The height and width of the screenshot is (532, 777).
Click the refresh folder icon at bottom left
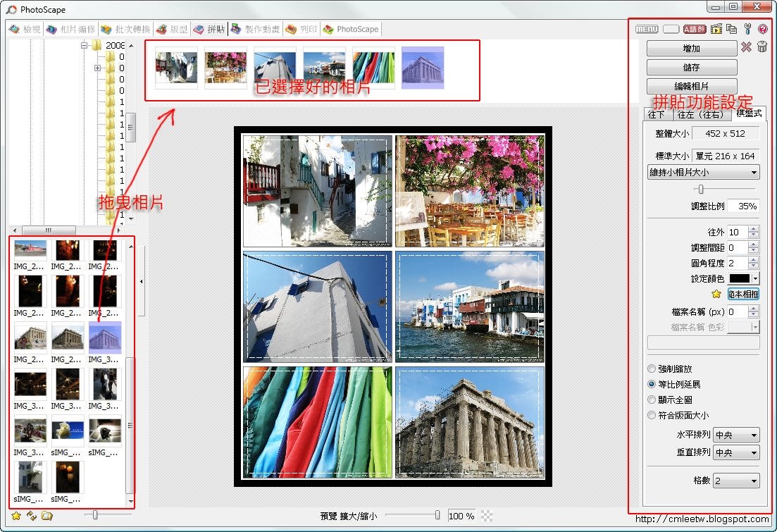pyautogui.click(x=32, y=516)
